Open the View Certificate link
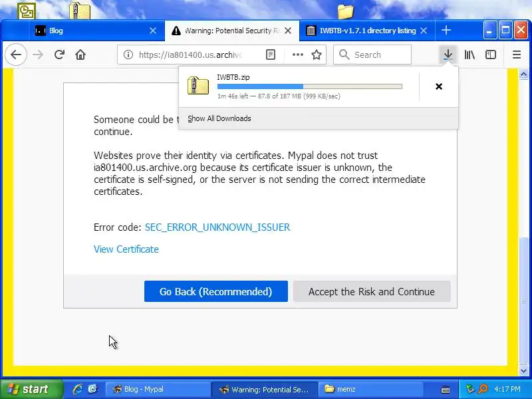The height and width of the screenshot is (399, 532). [126, 249]
